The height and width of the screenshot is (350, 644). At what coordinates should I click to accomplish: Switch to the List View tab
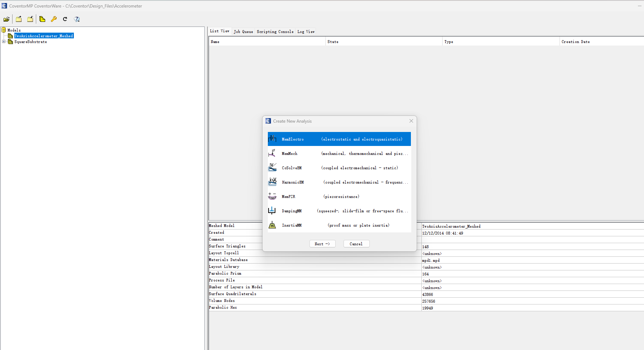(x=219, y=31)
